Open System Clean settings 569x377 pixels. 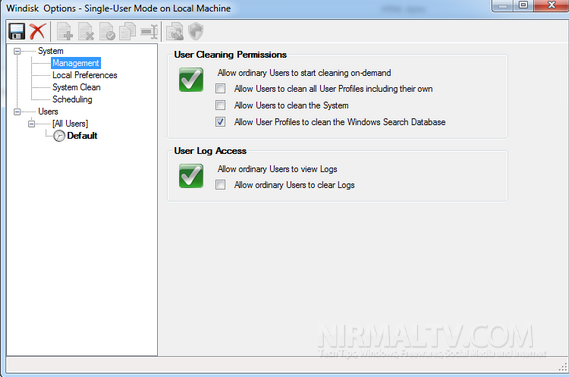tap(76, 87)
